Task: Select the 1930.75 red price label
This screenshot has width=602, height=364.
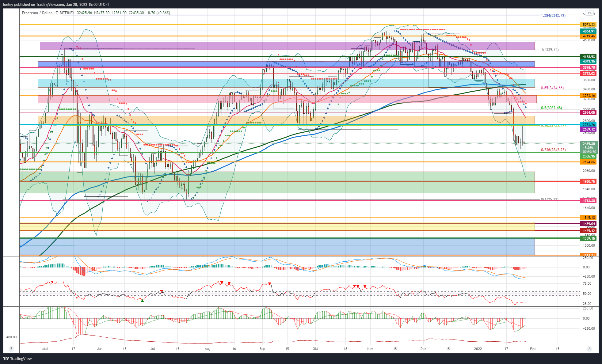Action: (x=589, y=181)
